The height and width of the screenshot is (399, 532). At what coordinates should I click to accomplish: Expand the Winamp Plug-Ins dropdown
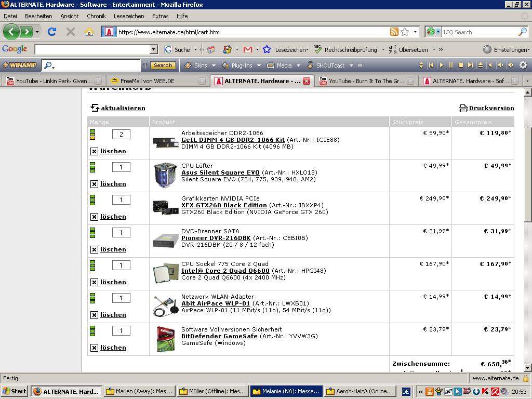(259, 65)
